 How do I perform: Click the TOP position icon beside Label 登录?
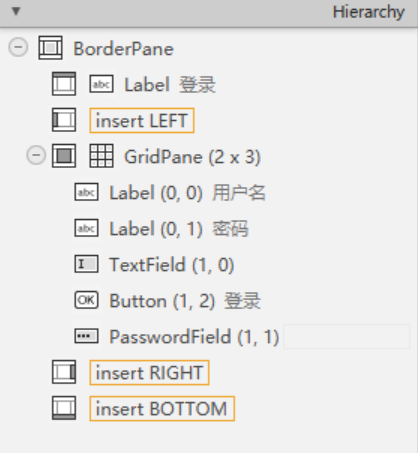tap(64, 84)
